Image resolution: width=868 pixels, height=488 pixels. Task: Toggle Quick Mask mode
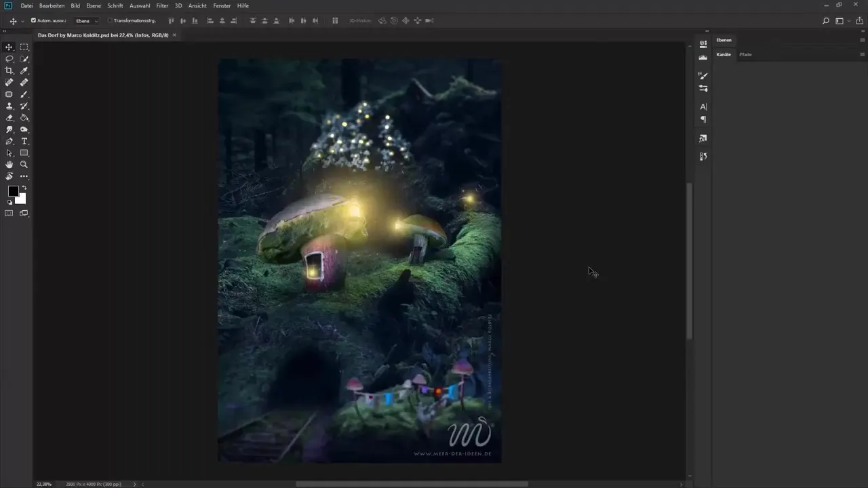click(x=9, y=213)
